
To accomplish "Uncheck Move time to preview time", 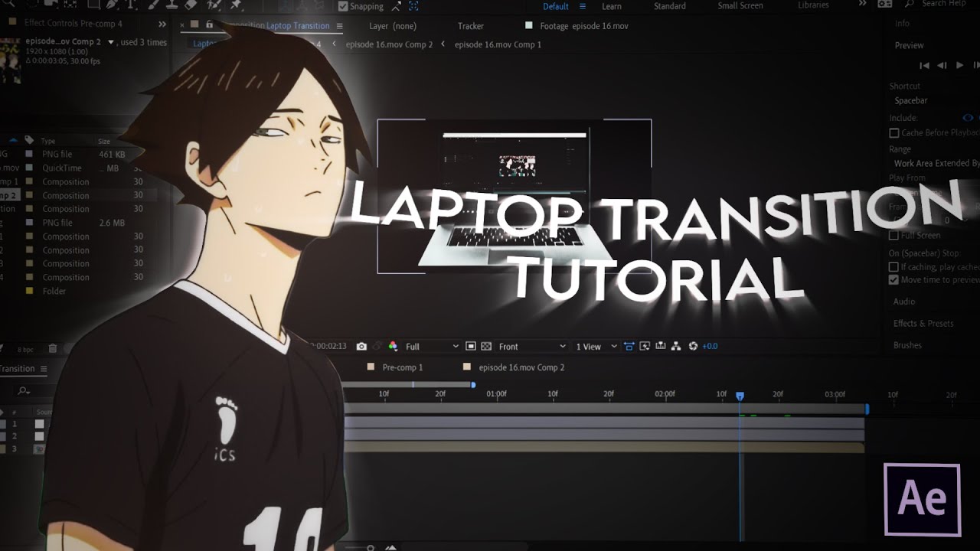I will 893,280.
